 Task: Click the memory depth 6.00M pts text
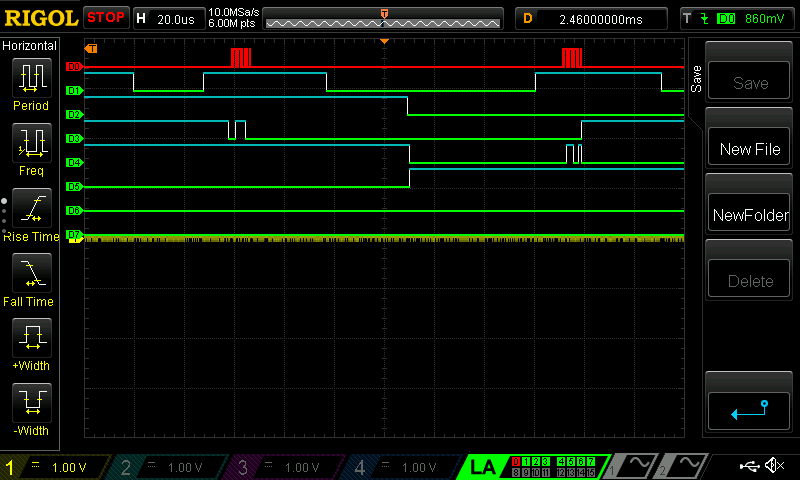(232, 23)
